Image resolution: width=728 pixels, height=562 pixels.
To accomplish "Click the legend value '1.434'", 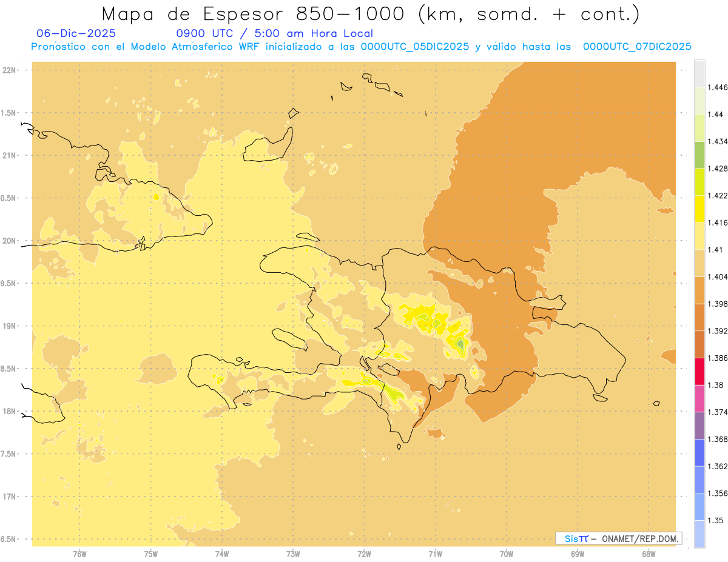I will pos(719,141).
